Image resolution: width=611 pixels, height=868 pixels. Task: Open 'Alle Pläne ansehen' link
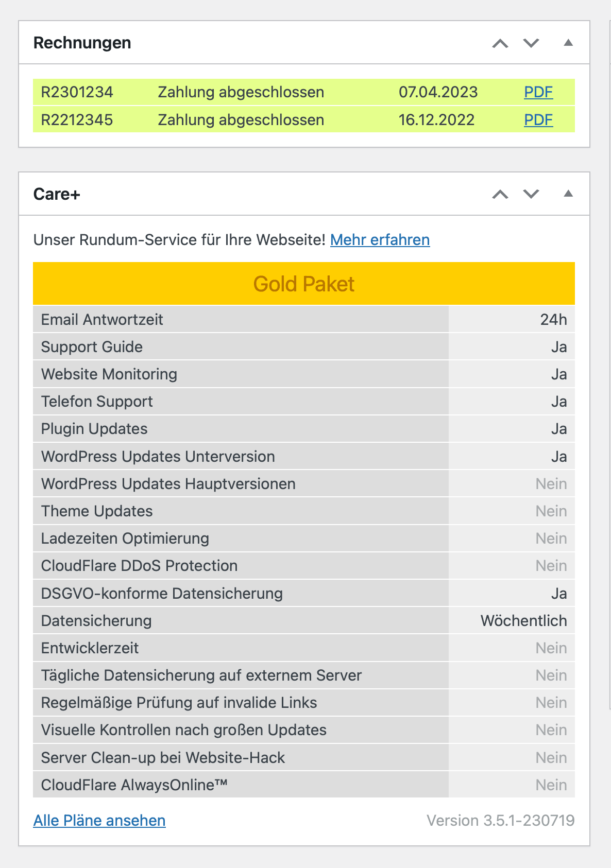pos(99,820)
